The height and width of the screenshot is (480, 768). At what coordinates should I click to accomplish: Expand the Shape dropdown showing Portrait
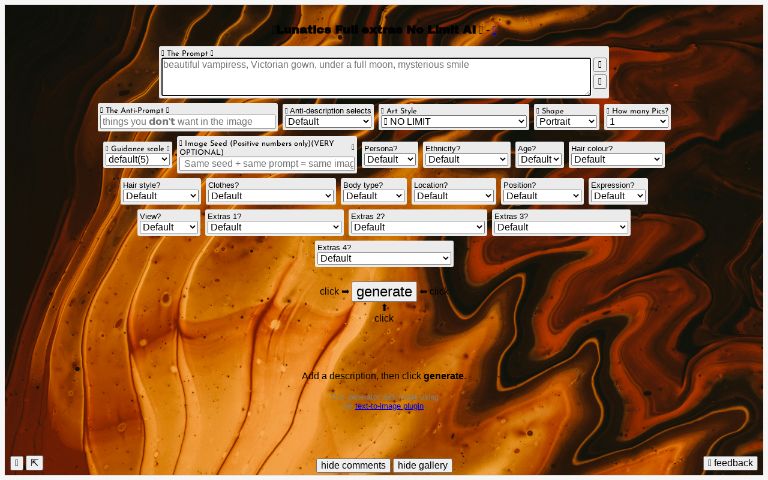click(566, 122)
